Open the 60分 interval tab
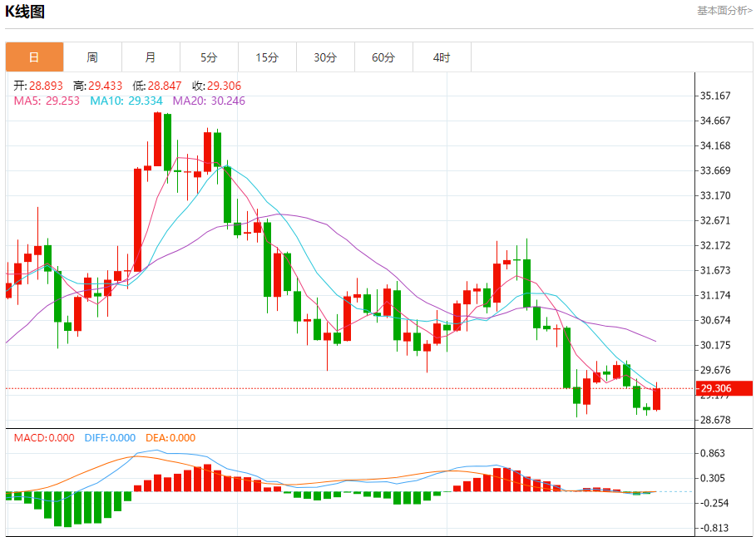Screen dimensions: 756x537 coord(383,57)
